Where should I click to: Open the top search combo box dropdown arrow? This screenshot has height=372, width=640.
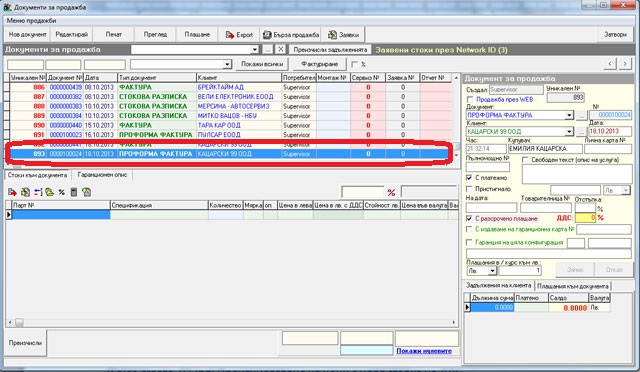(255, 49)
